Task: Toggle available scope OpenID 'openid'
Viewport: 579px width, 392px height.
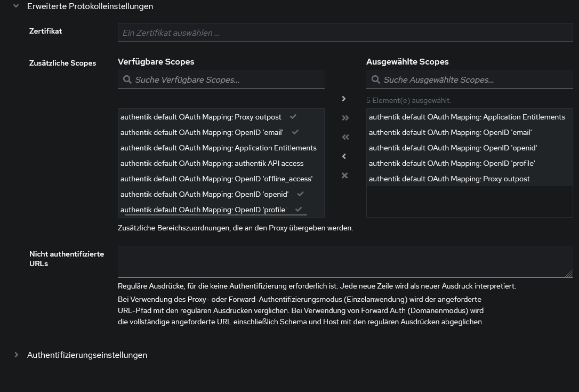Action: (204, 194)
